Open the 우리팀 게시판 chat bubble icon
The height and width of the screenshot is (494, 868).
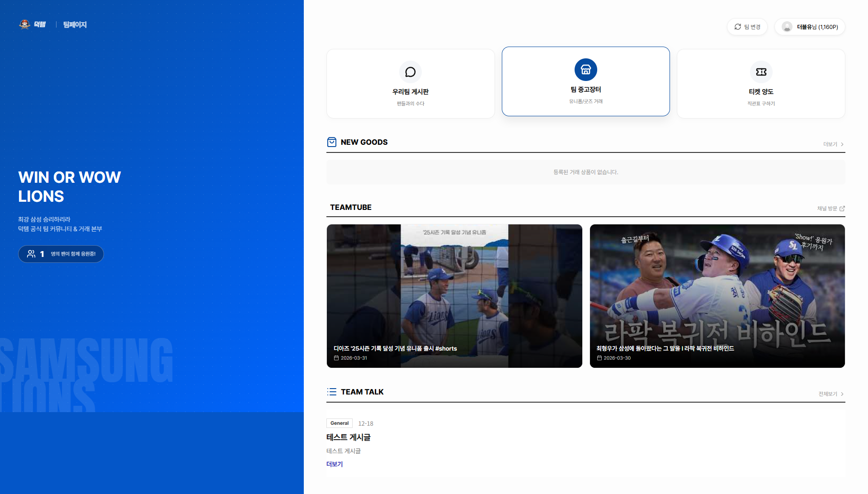410,72
